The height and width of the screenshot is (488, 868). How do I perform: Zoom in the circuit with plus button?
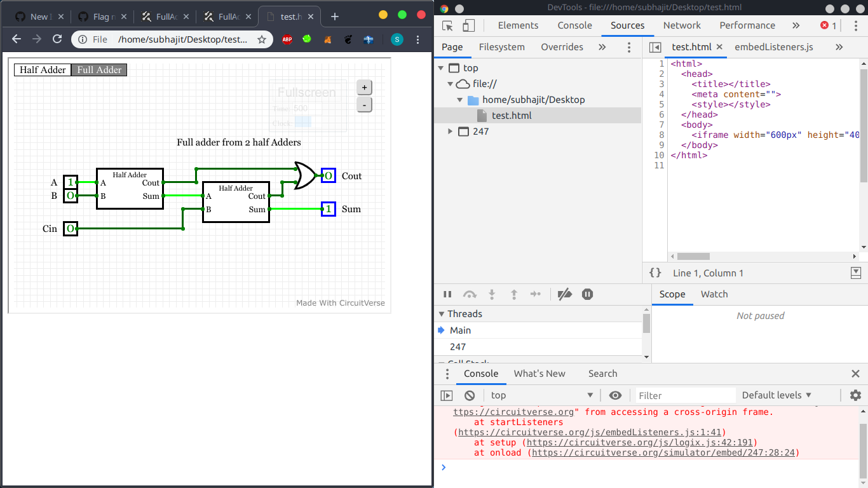click(x=364, y=88)
